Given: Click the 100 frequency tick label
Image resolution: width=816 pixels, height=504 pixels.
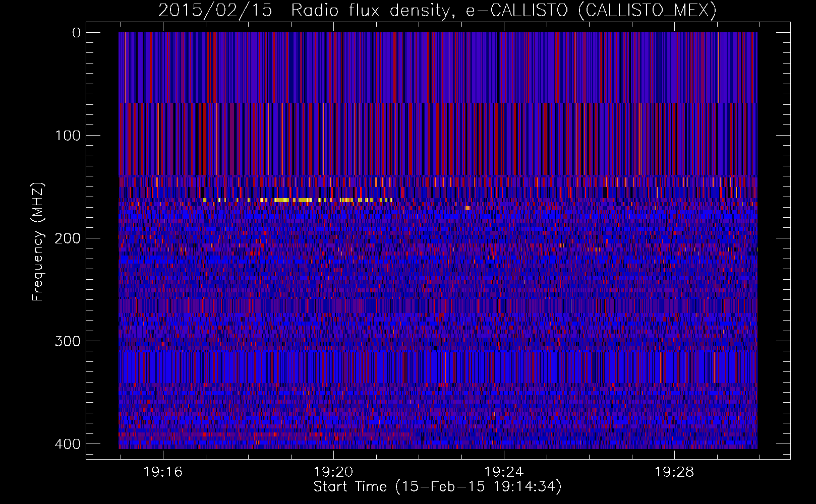Looking at the screenshot, I should click(x=68, y=136).
